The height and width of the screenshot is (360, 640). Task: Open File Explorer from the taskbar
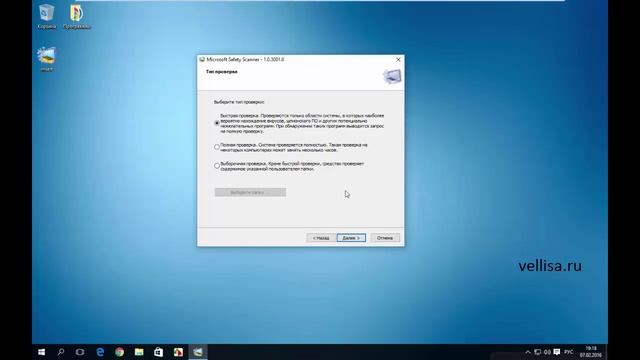(139, 352)
